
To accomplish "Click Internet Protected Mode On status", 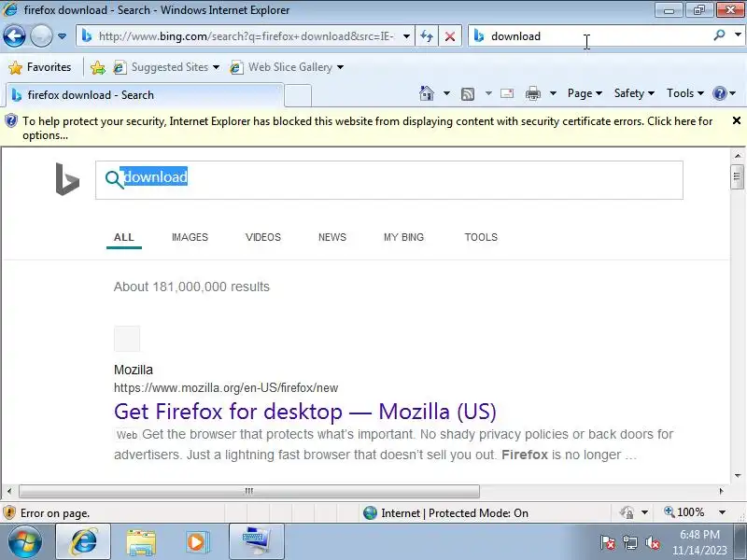I will (445, 512).
